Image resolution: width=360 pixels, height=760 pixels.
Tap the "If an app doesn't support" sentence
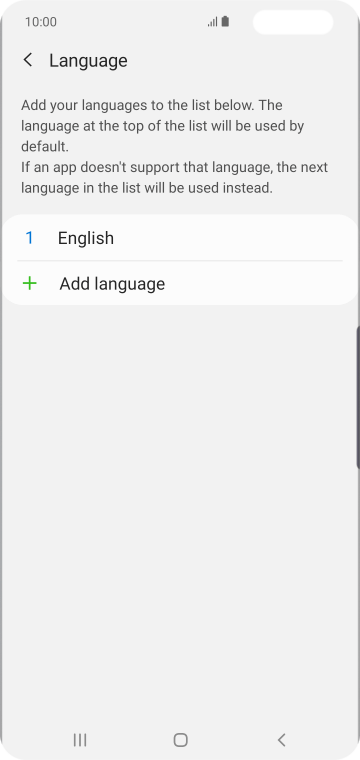(174, 177)
